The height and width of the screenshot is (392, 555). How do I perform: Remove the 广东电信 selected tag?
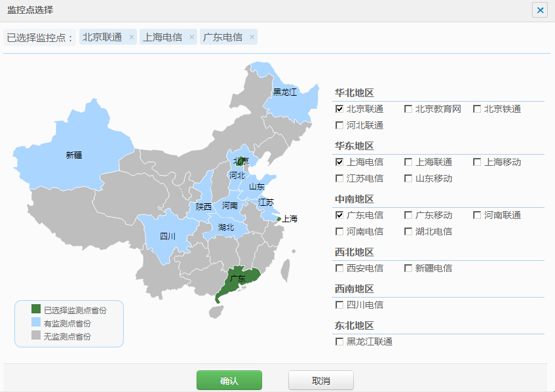tap(252, 37)
